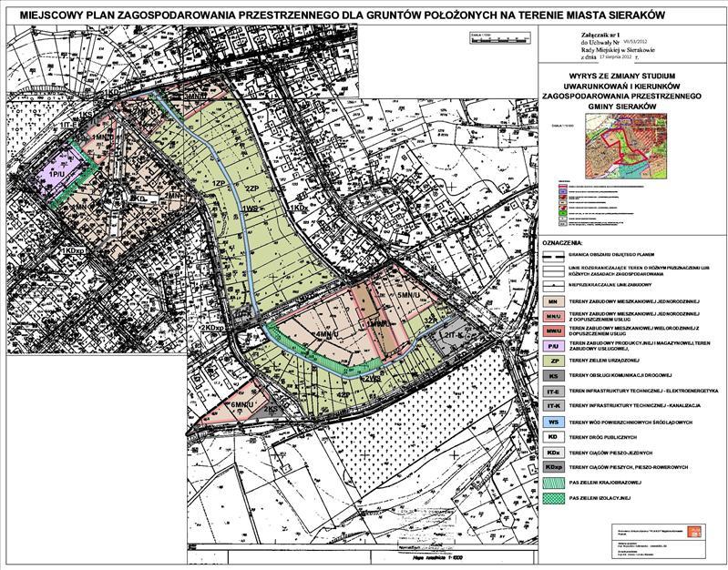Select the 1IT-E label on map
This screenshot has width=728, height=570.
70,126
